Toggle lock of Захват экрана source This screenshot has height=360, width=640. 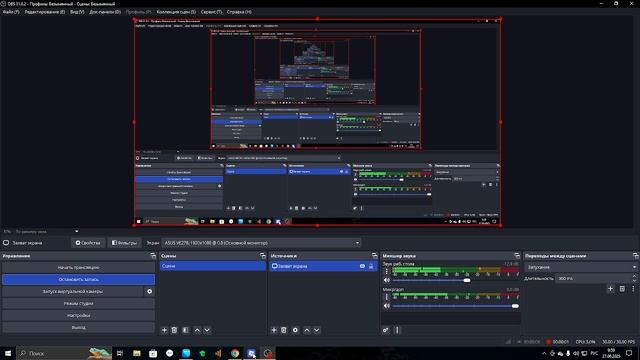371,266
